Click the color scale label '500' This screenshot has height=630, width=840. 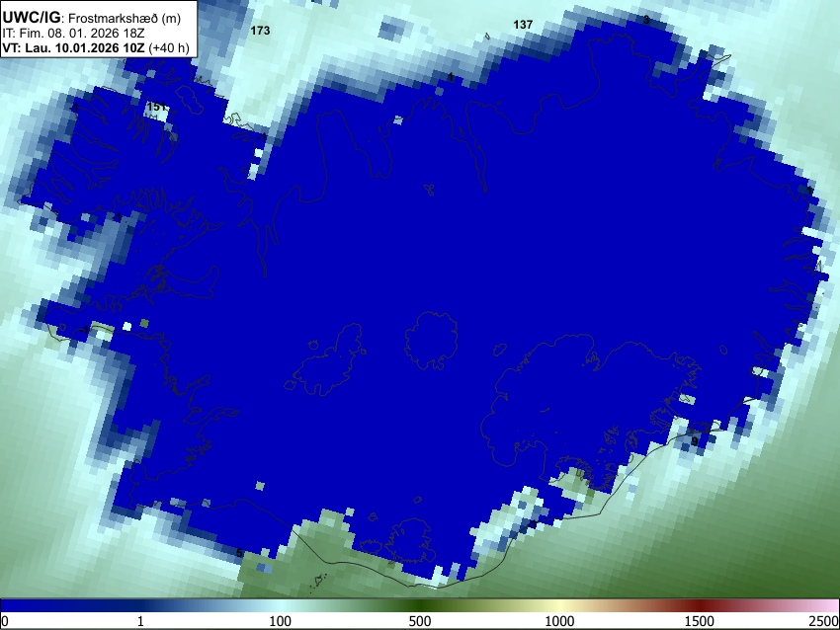click(419, 621)
